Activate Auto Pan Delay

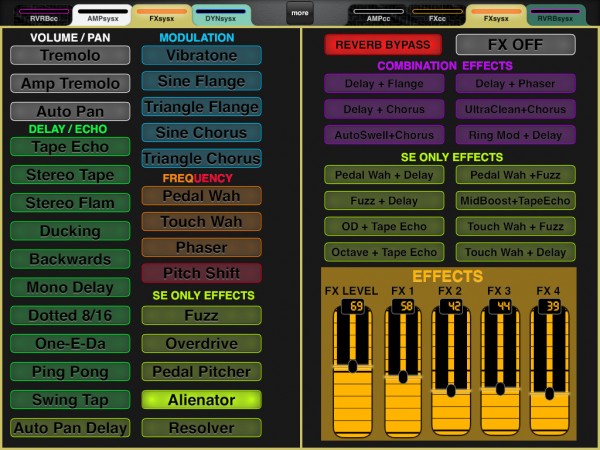coord(70,428)
